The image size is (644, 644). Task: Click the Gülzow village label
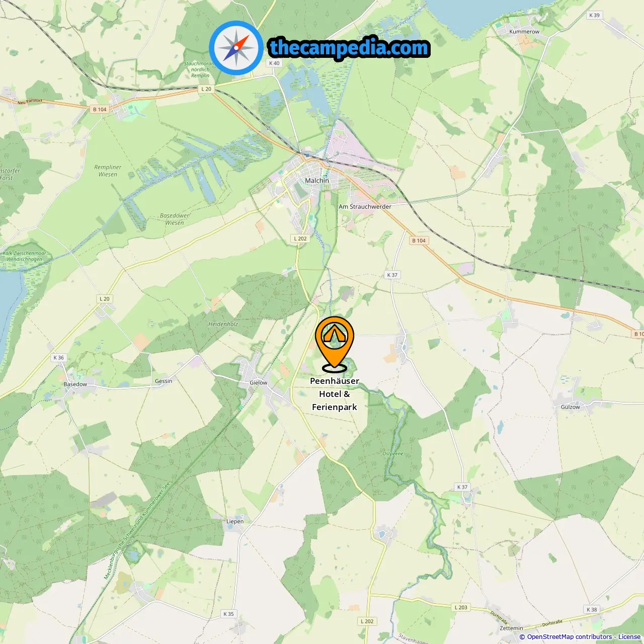pyautogui.click(x=571, y=407)
